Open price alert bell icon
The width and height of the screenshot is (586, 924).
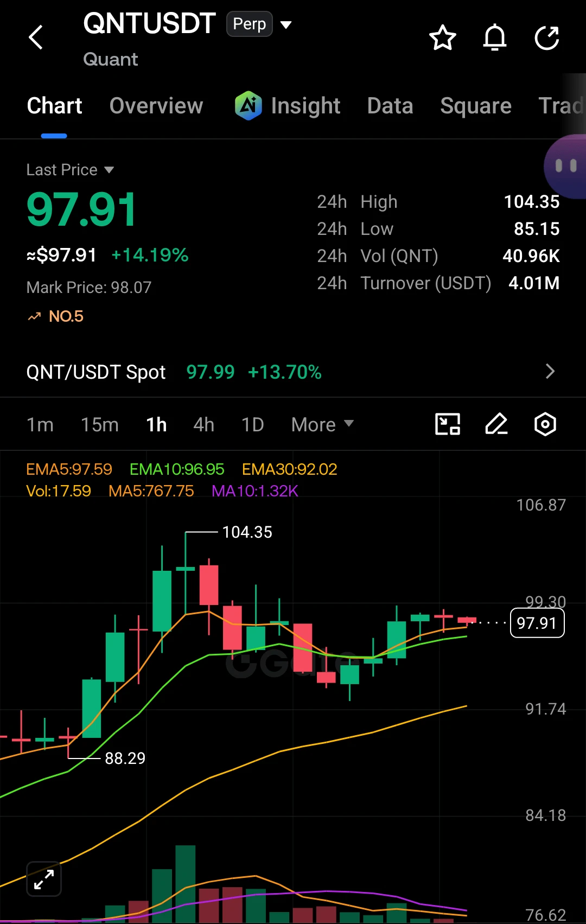coord(495,38)
